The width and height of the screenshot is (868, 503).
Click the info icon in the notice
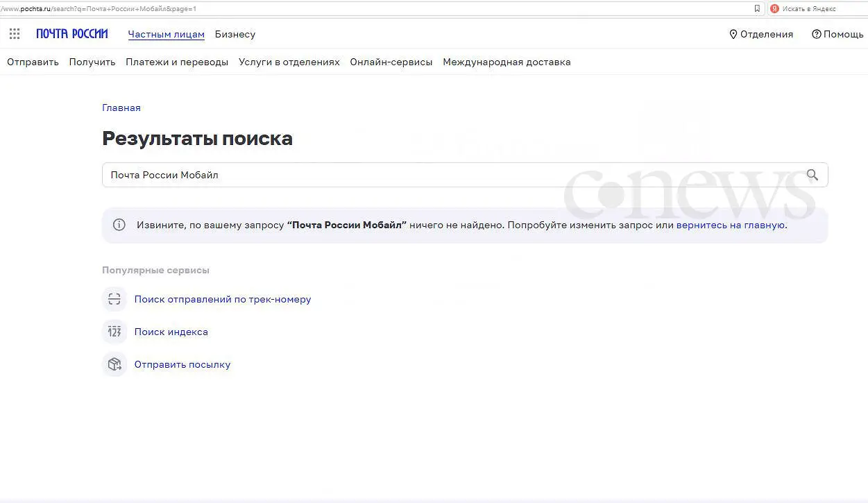(x=119, y=225)
